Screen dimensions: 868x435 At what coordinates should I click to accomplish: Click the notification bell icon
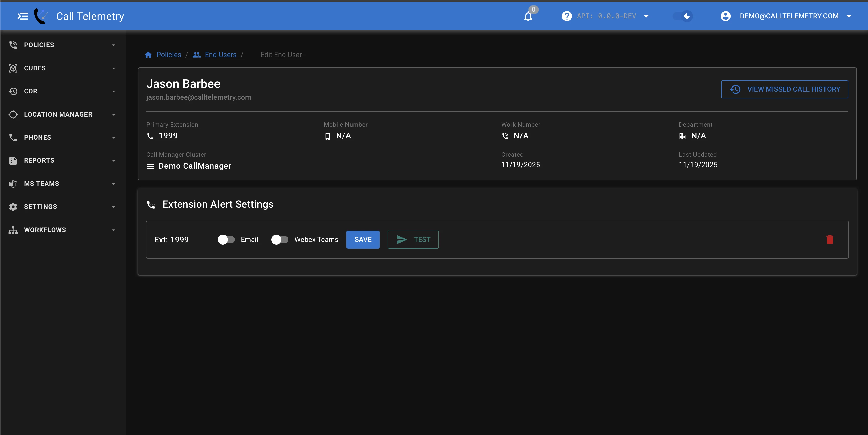coord(528,16)
